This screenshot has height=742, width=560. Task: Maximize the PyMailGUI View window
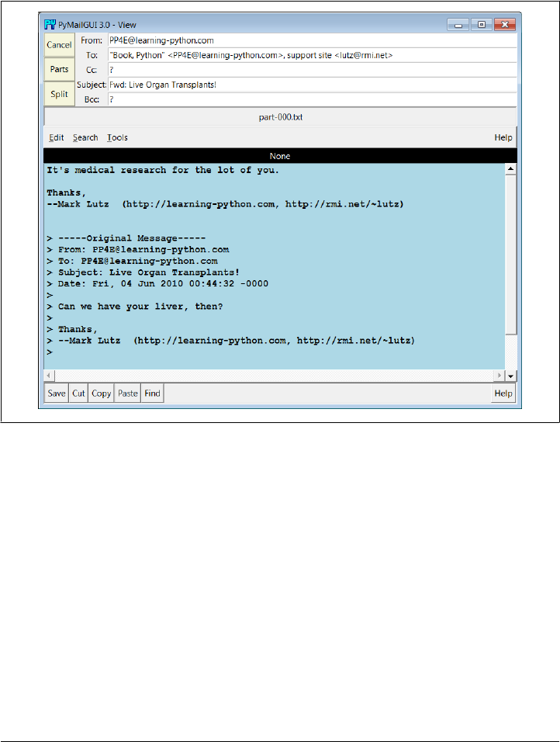coord(482,25)
